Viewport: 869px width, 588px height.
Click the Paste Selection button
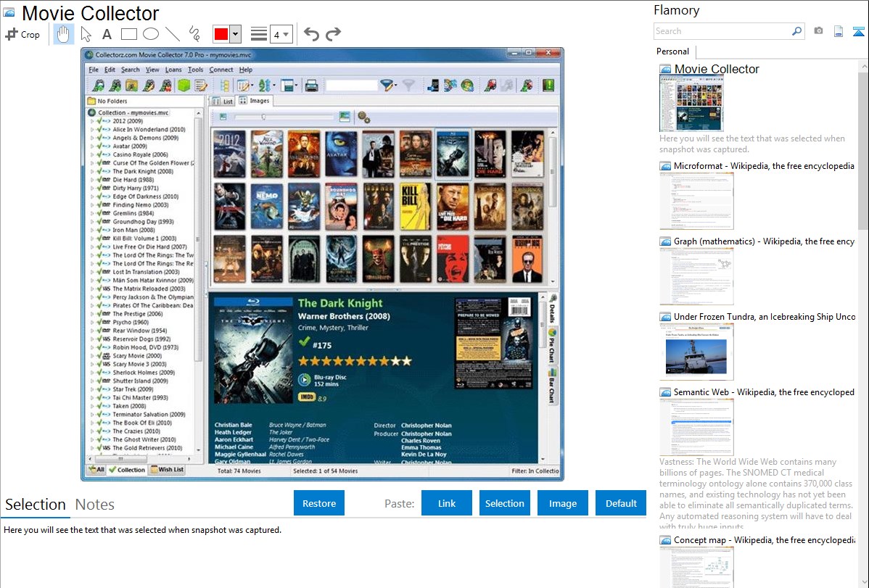click(504, 503)
